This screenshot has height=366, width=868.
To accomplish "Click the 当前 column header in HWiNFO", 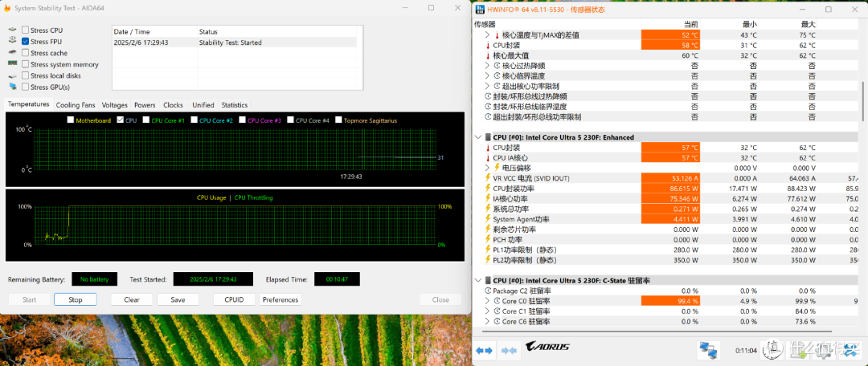I will pyautogui.click(x=691, y=24).
